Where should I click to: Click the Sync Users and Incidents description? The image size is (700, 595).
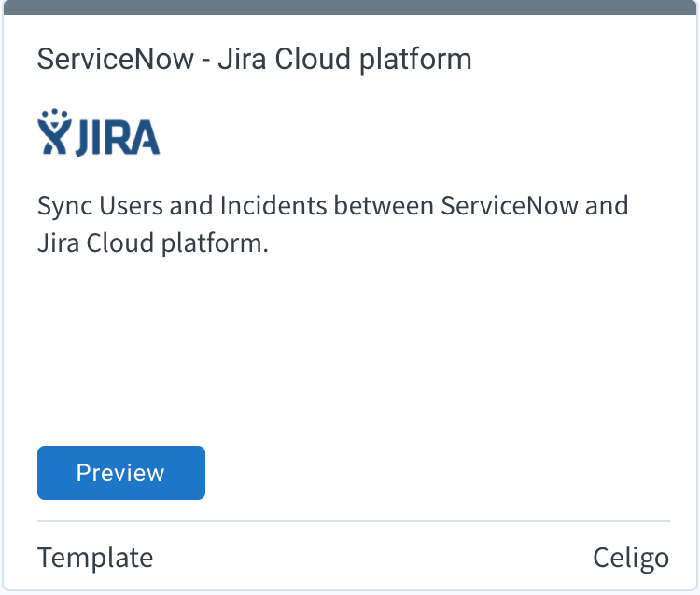(x=332, y=225)
